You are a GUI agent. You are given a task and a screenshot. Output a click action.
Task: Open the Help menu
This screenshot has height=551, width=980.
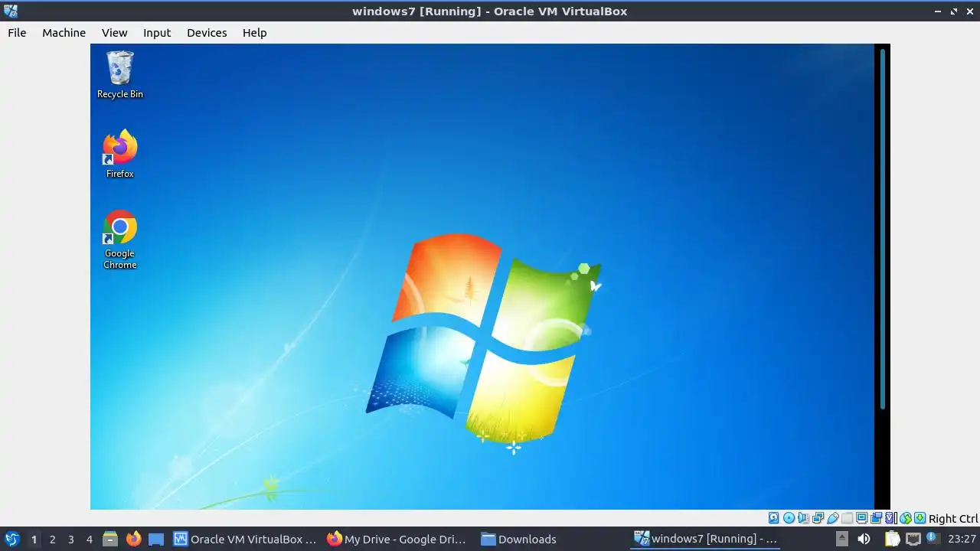click(x=254, y=33)
